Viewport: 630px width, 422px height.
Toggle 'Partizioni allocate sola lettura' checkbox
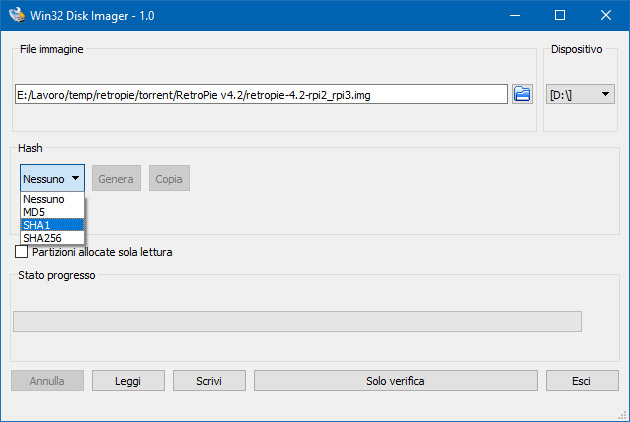22,252
